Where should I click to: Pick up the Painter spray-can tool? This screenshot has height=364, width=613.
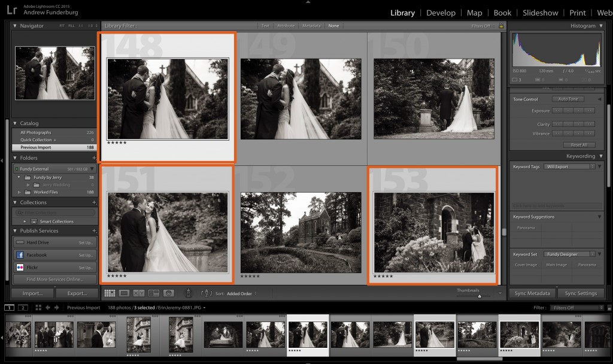[x=188, y=293]
